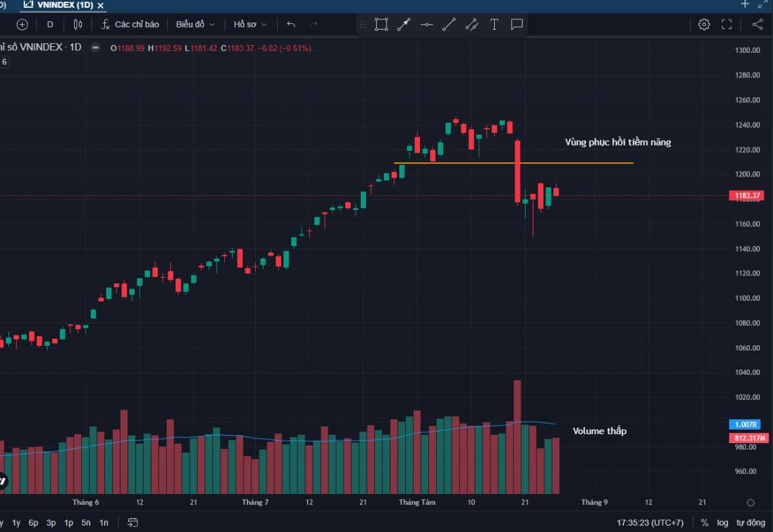Select the rectangle drawing tool
Screen dimensions: 773x532
coord(381,24)
